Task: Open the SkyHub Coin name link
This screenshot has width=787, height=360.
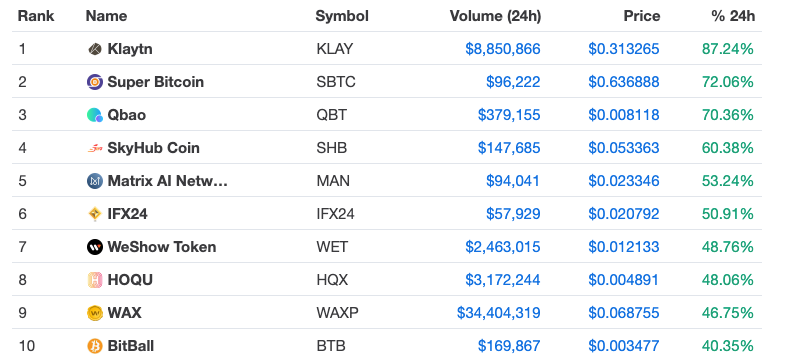Action: (154, 148)
